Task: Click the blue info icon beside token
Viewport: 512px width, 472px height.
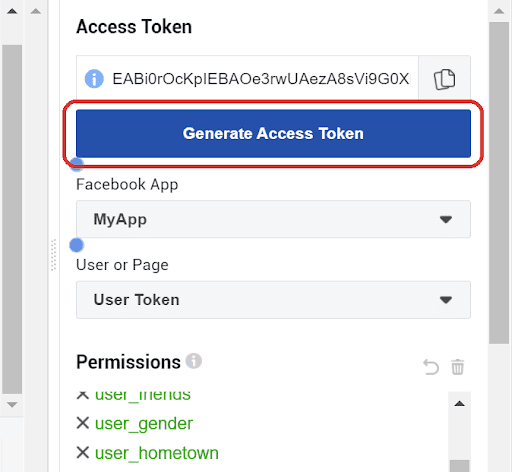Action: tap(94, 79)
